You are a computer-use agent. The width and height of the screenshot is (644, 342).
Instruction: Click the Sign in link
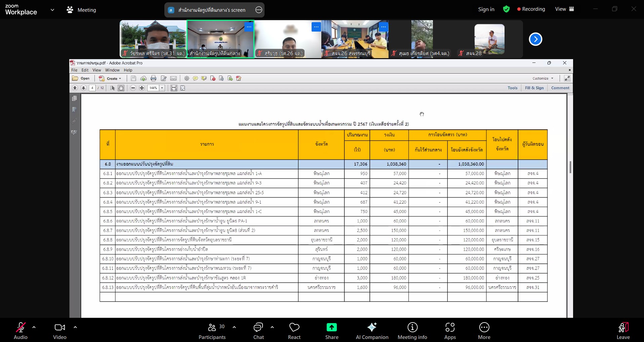486,9
